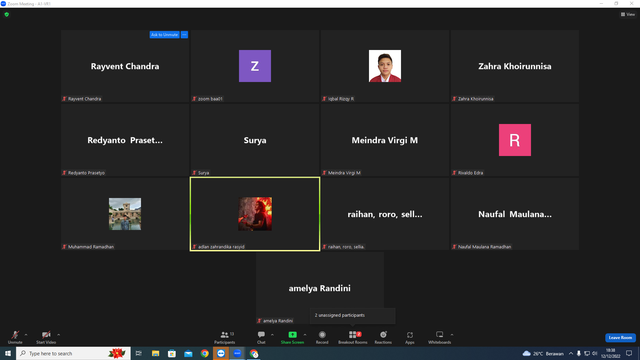Image resolution: width=640 pixels, height=360 pixels.
Task: Select the zoom baa01 purple Z avatar
Action: click(x=255, y=66)
